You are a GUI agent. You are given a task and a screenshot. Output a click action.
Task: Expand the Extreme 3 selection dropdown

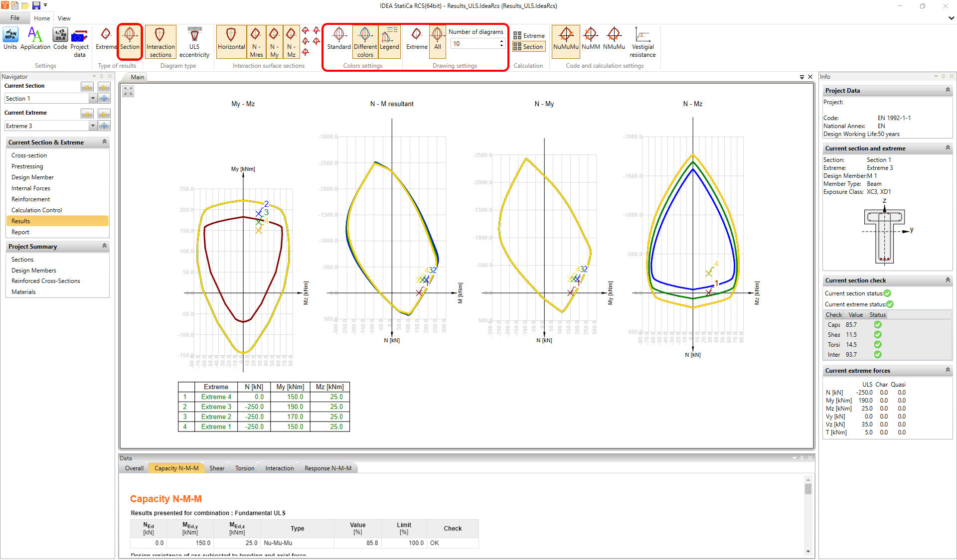click(93, 126)
